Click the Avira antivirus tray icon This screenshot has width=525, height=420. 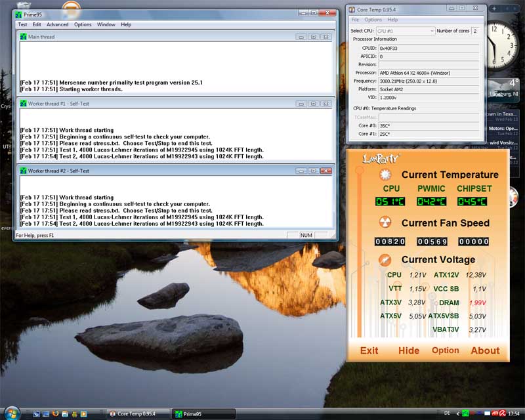pos(502,413)
